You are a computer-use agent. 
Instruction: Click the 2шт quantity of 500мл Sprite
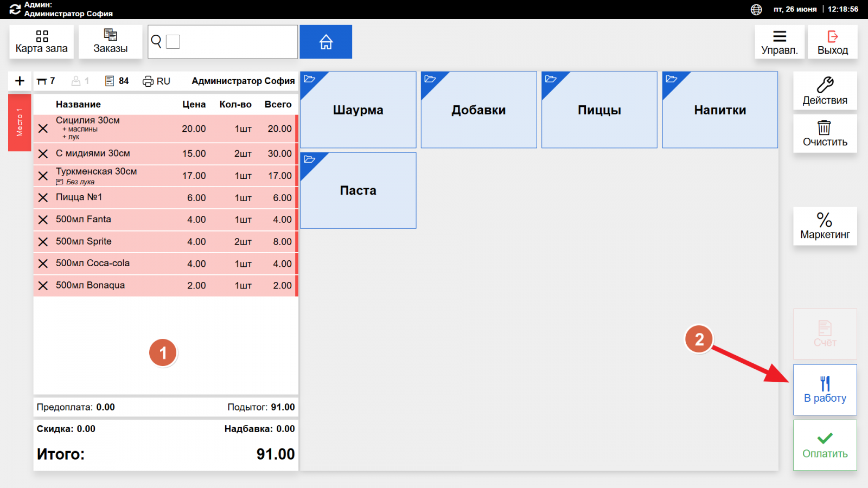point(243,242)
